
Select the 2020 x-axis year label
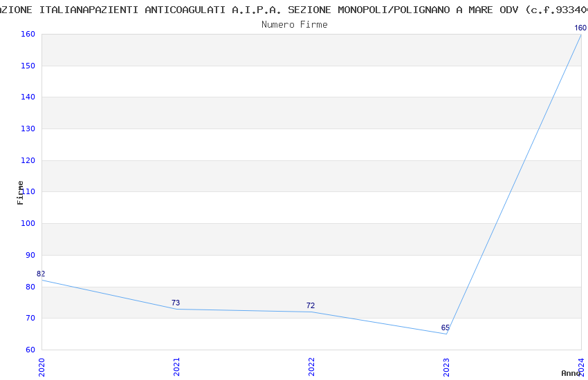click(x=42, y=368)
